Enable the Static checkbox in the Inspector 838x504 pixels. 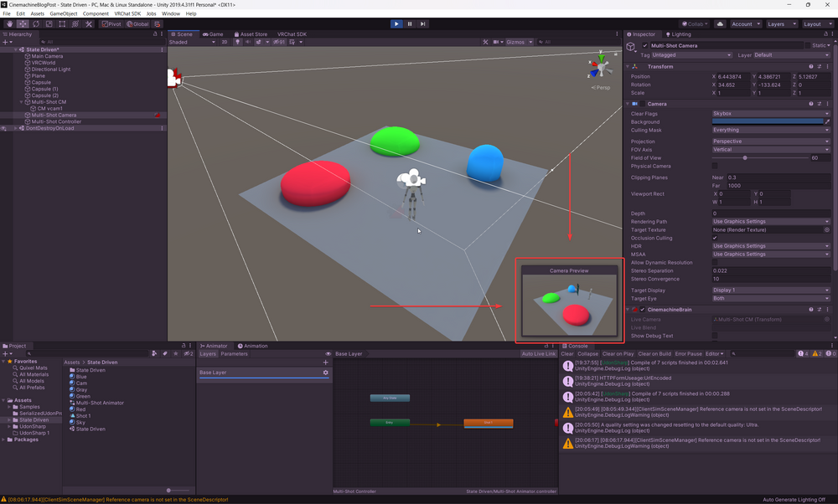pos(806,45)
